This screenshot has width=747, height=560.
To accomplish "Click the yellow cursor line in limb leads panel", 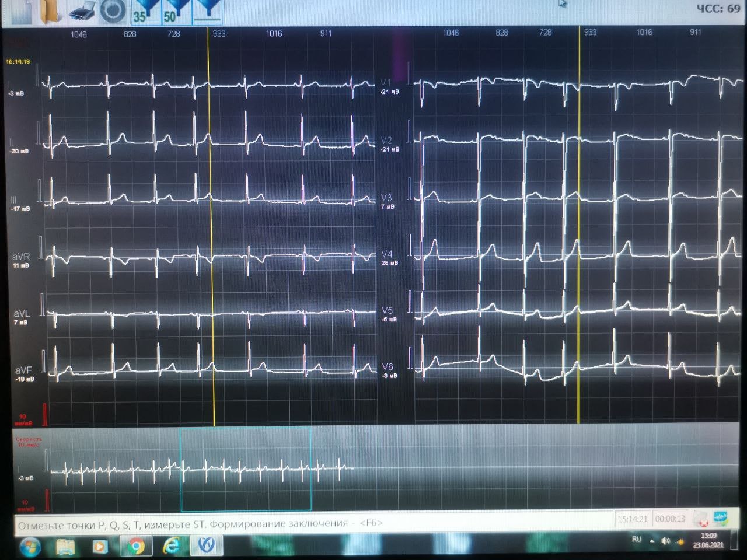I will (x=211, y=228).
